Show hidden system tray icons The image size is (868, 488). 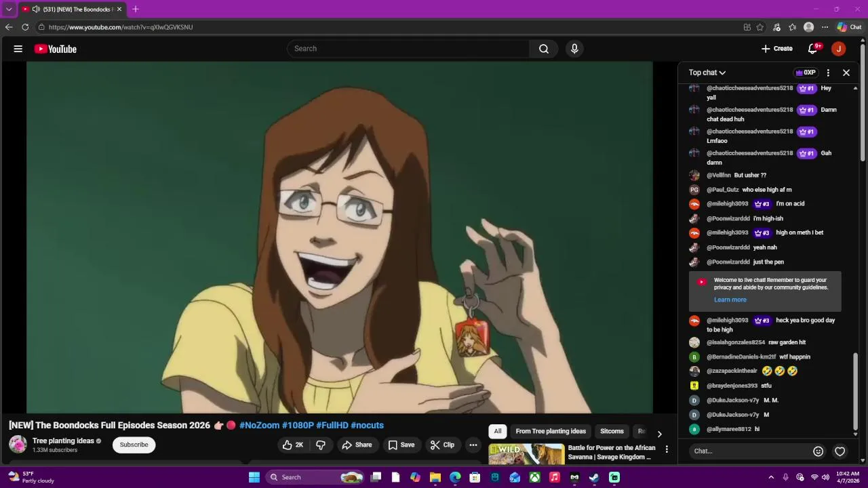tap(771, 477)
